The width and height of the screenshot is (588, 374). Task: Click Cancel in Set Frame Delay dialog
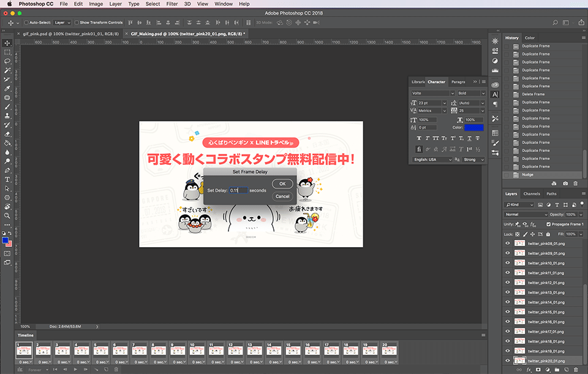[x=282, y=196]
